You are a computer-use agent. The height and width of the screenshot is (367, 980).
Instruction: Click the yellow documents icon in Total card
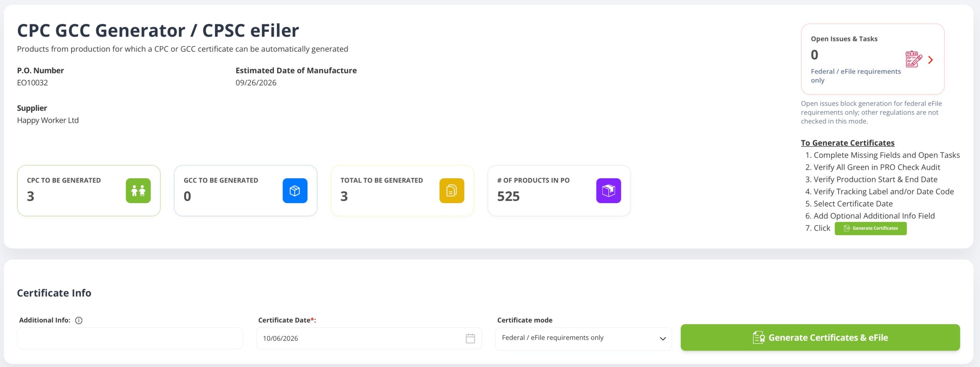(452, 190)
